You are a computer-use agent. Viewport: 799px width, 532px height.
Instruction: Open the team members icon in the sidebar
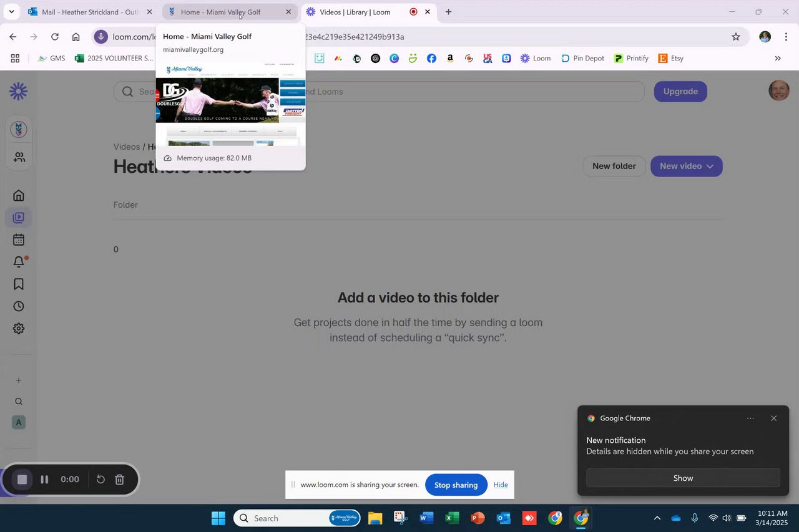19,157
